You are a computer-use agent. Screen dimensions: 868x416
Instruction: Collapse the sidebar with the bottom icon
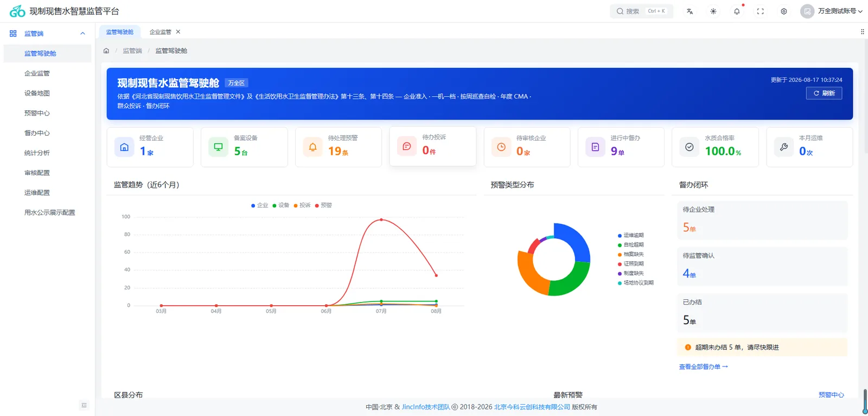click(x=84, y=405)
